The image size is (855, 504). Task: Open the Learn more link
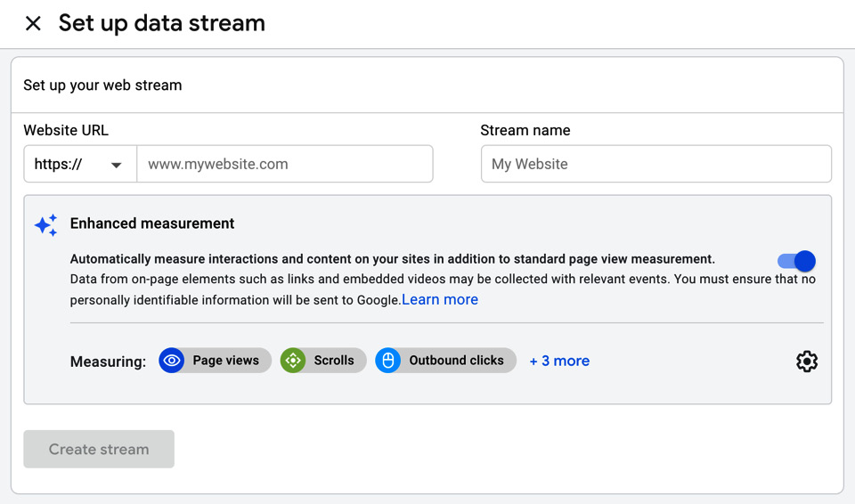pos(439,299)
